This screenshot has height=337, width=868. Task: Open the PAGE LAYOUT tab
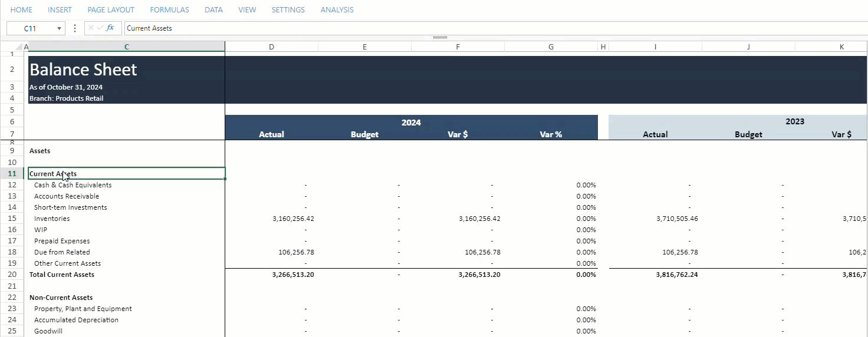[x=111, y=10]
